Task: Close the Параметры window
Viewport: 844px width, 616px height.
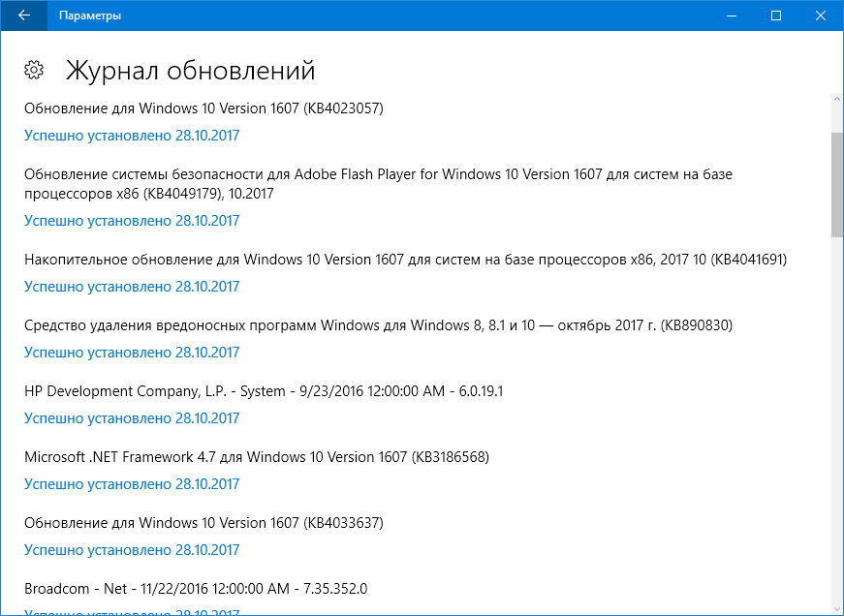Action: (x=821, y=15)
